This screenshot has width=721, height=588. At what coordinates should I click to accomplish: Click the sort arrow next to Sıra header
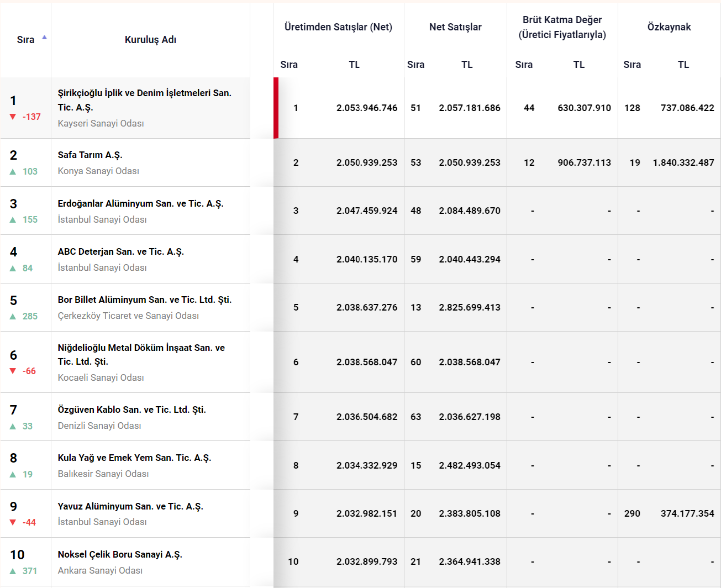coord(44,38)
